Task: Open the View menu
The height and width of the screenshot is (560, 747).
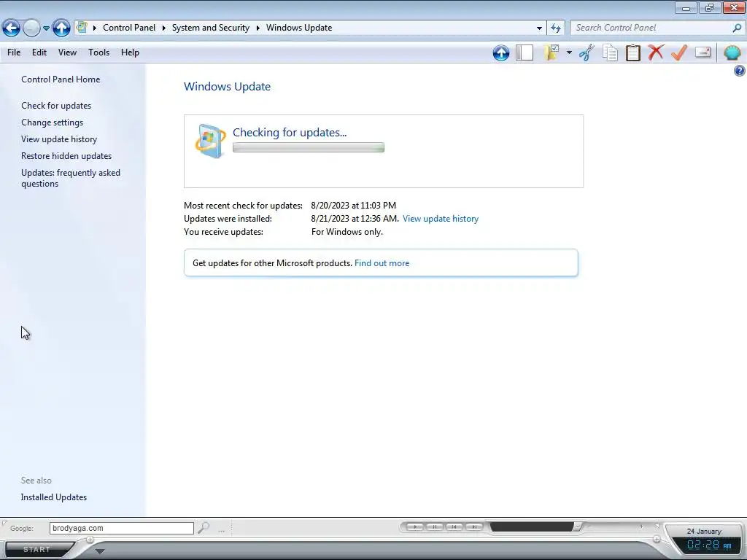Action: tap(67, 52)
